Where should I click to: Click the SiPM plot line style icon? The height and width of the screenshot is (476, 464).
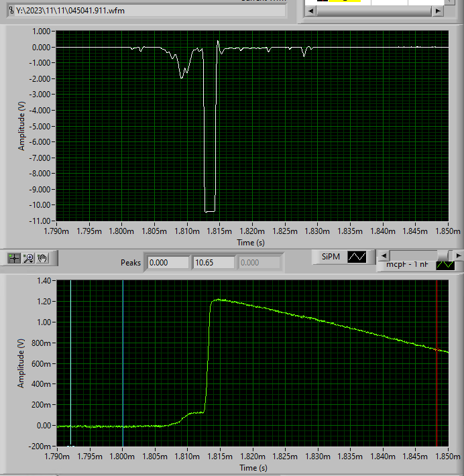(357, 257)
